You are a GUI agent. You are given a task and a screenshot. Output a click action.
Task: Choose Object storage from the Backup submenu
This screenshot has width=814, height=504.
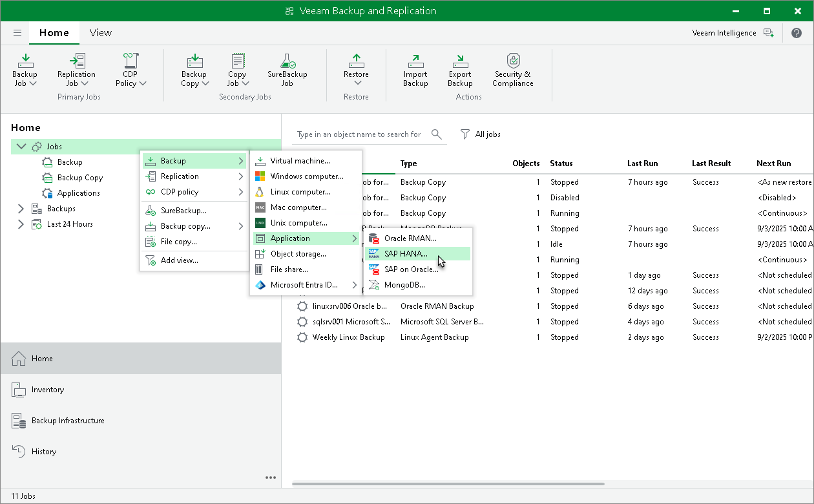[306, 254]
